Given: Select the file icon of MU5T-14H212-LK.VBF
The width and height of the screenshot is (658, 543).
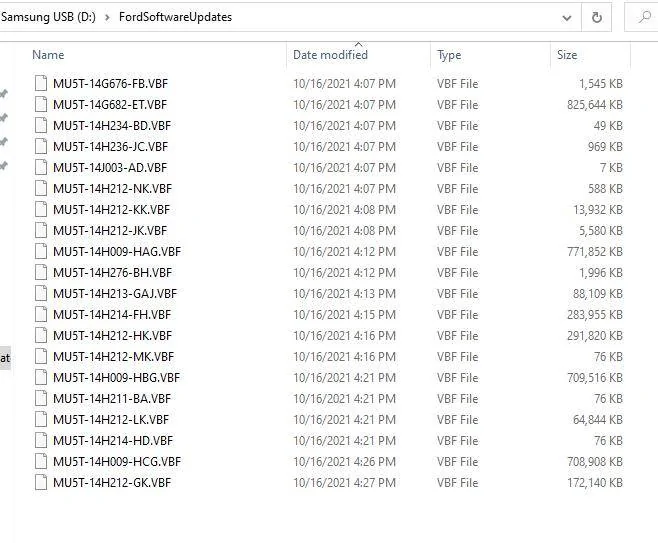Looking at the screenshot, I should tap(41, 419).
